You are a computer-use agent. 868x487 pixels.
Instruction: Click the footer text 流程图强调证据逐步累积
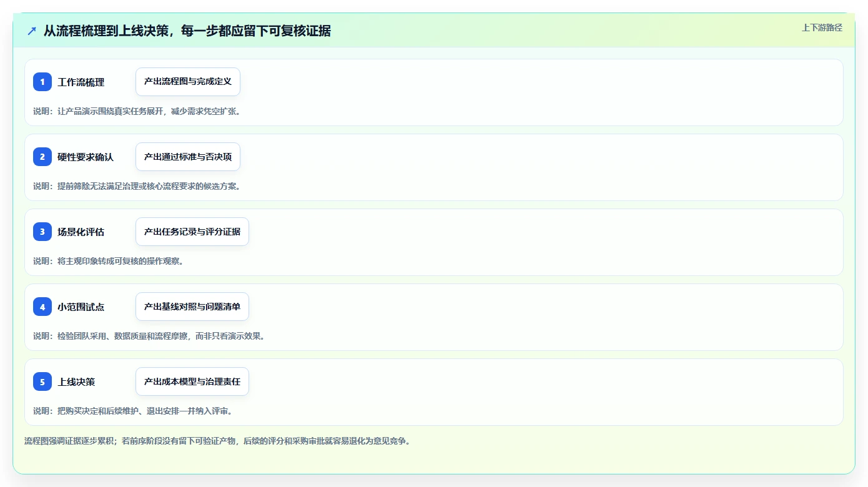(x=217, y=441)
